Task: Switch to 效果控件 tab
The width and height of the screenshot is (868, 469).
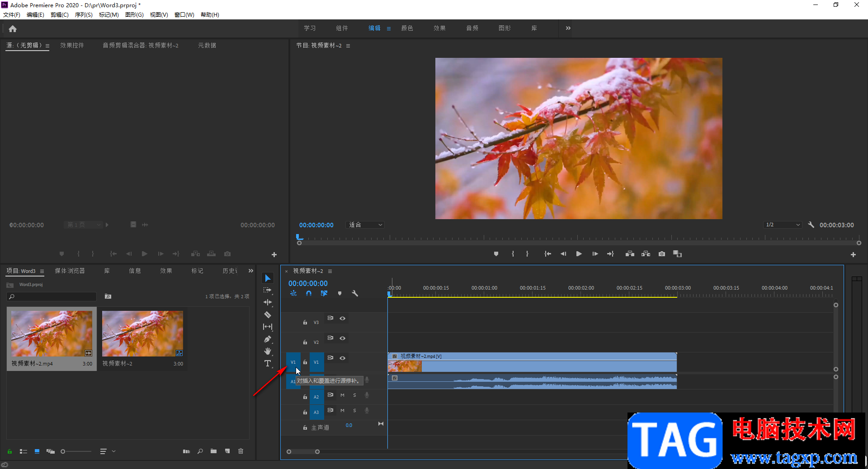Action: click(72, 45)
